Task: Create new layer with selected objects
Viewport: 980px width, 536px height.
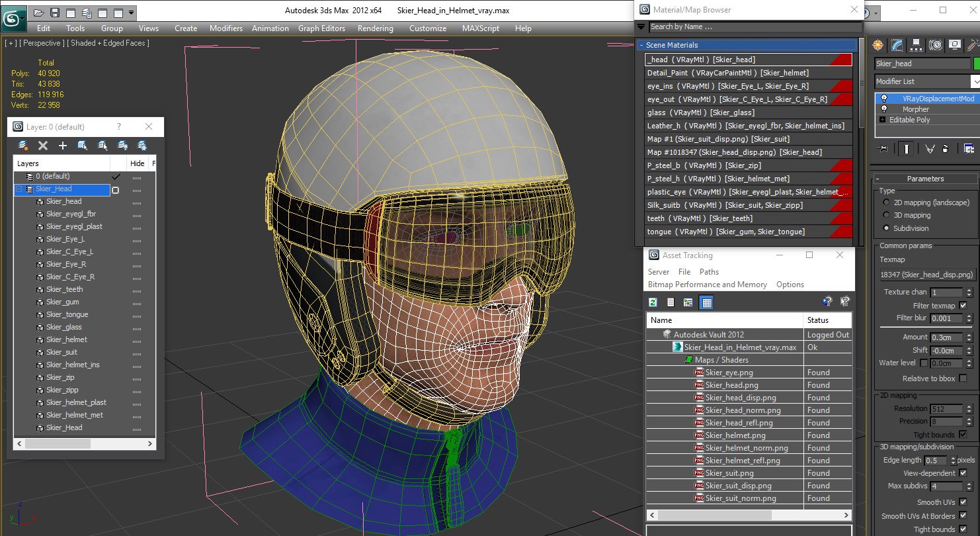Action: 23,146
